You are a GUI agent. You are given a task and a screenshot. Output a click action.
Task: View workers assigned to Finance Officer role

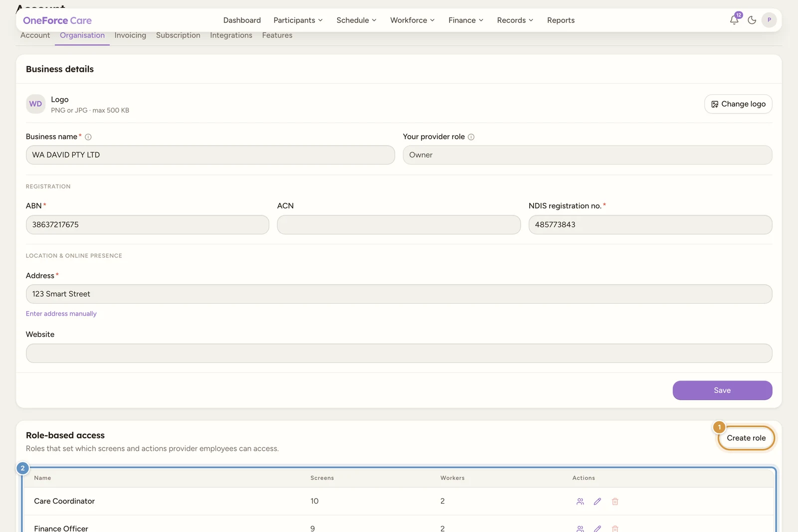(x=580, y=529)
